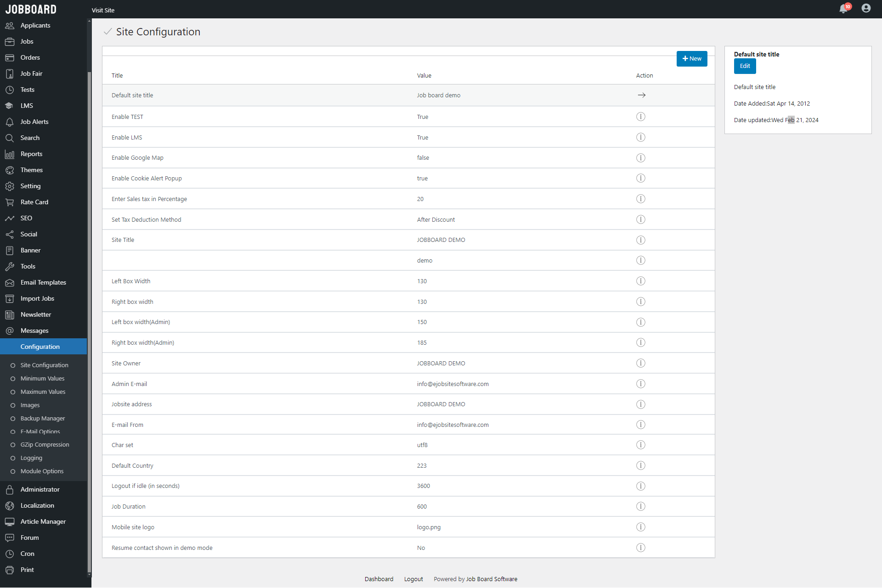This screenshot has width=882, height=588.
Task: Open Backup Manager submenu item
Action: [x=43, y=418]
